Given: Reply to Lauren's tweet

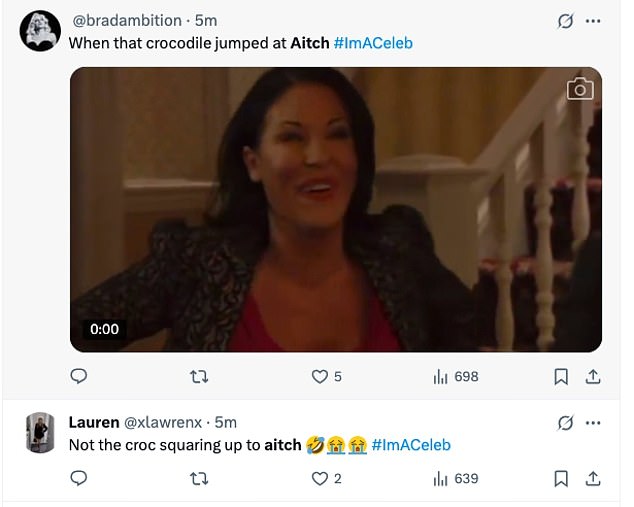Looking at the screenshot, I should [79, 479].
